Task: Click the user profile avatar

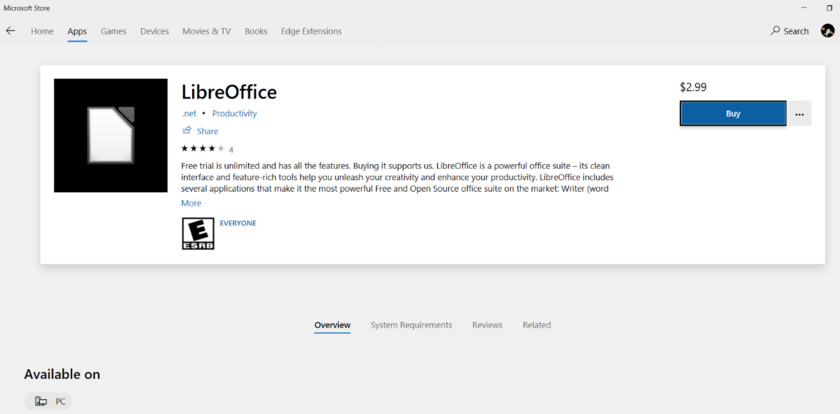Action: point(827,31)
